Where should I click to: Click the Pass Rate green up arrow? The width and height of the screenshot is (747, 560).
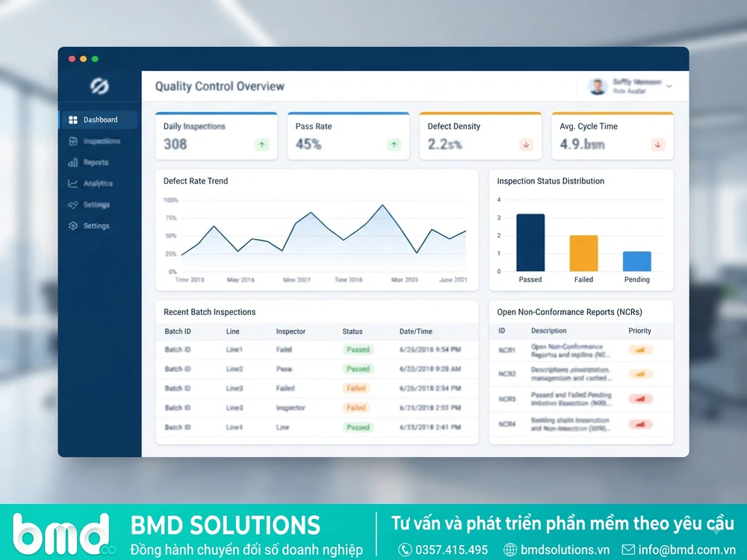tap(394, 145)
